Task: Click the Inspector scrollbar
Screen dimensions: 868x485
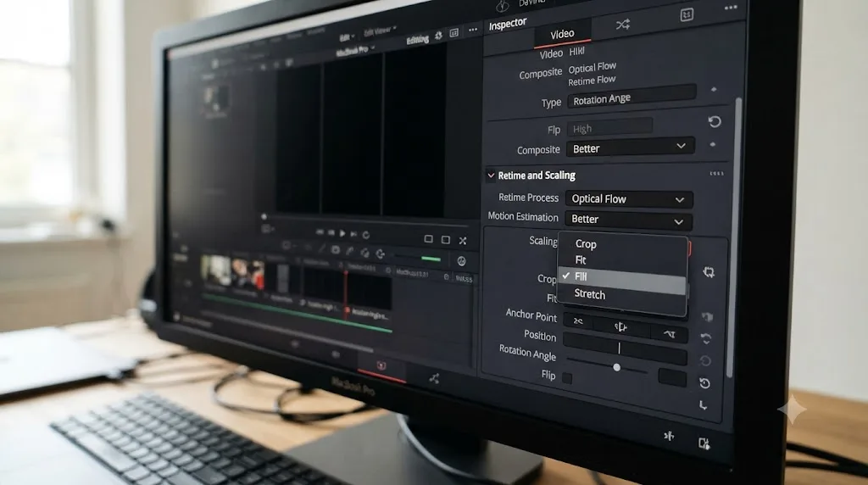Action: pyautogui.click(x=734, y=238)
